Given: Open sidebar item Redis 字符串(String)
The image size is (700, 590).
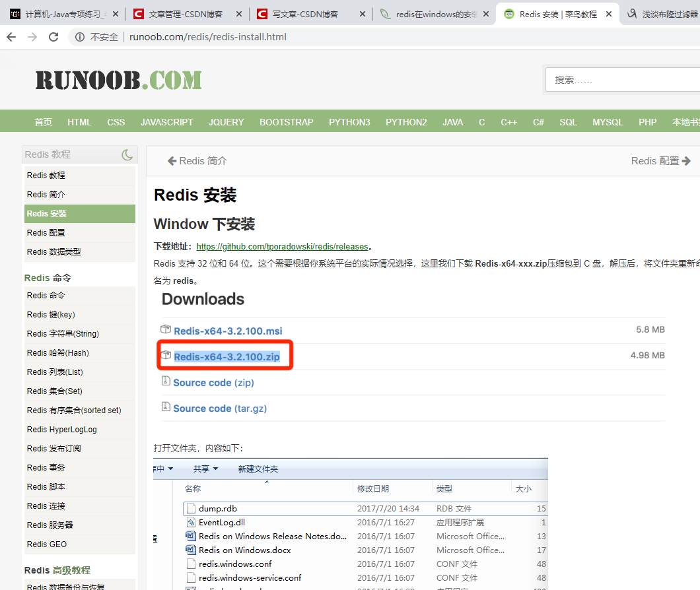Looking at the screenshot, I should (80, 334).
